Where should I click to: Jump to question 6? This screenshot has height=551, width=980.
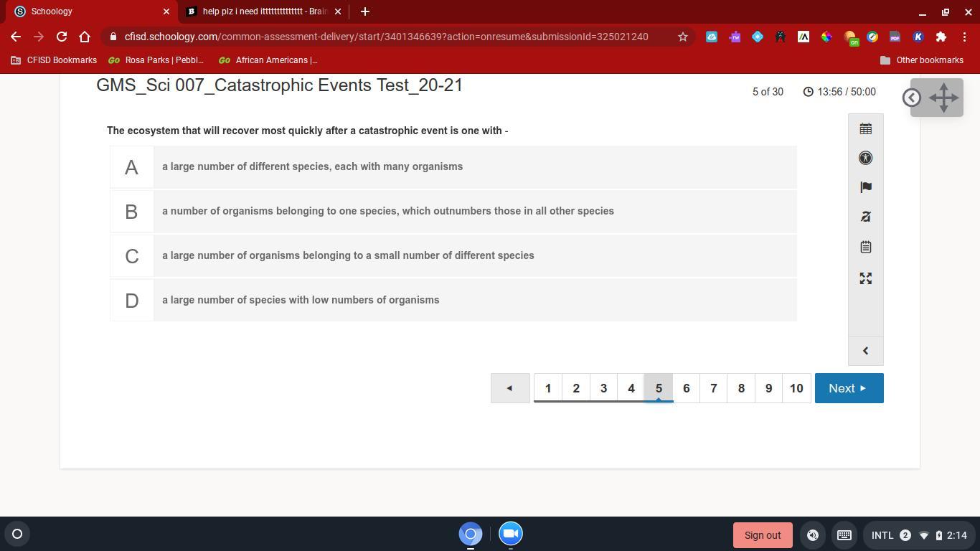click(686, 388)
